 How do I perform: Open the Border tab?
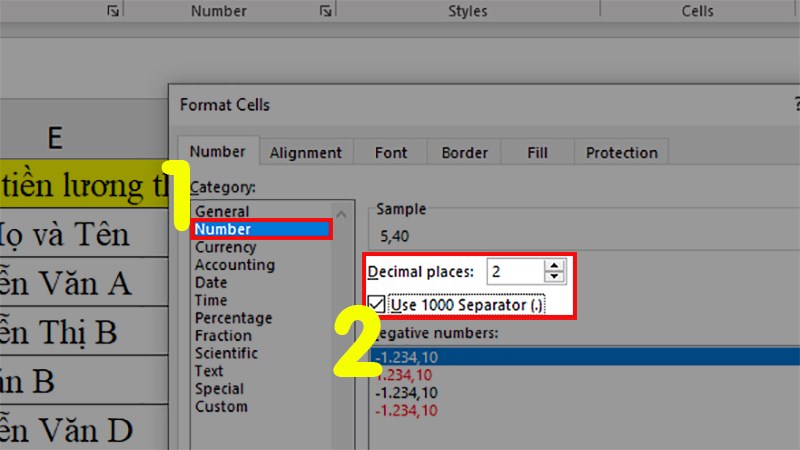pos(464,153)
